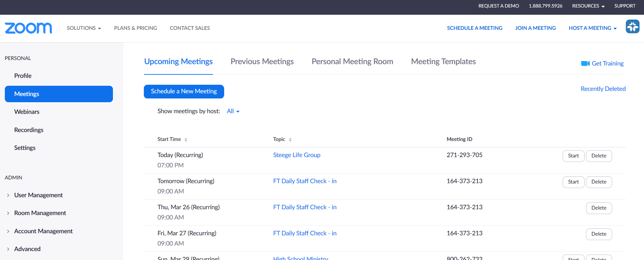Select the Tomorrow (Recurring) start time
The width and height of the screenshot is (644, 260).
[x=186, y=181]
